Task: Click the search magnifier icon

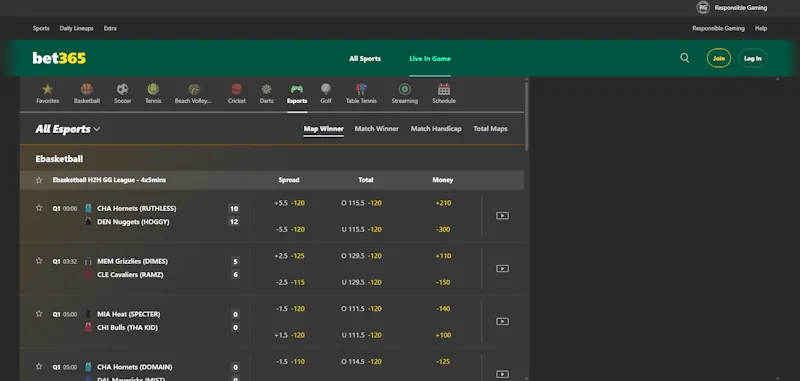Action: point(685,58)
